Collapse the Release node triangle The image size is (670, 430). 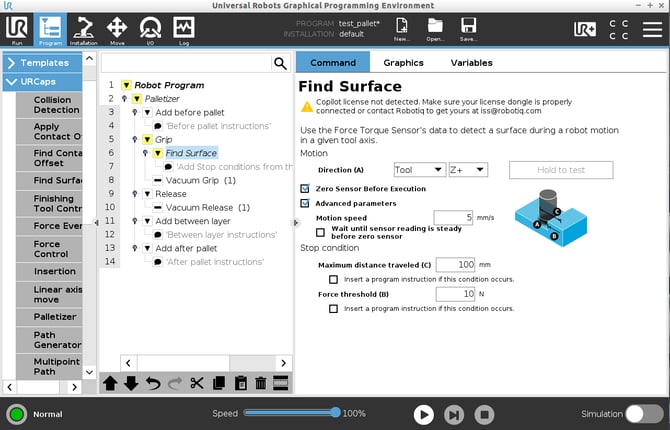[x=147, y=194]
